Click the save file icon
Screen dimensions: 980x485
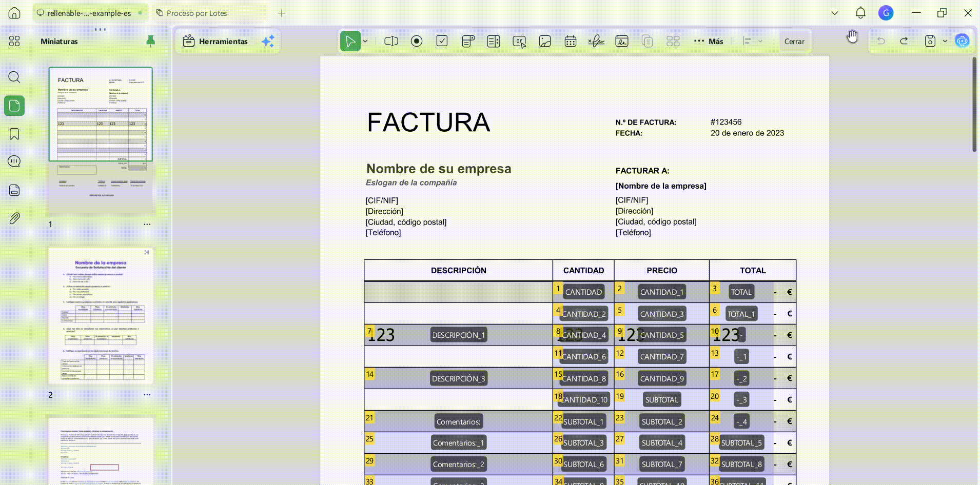(x=930, y=41)
